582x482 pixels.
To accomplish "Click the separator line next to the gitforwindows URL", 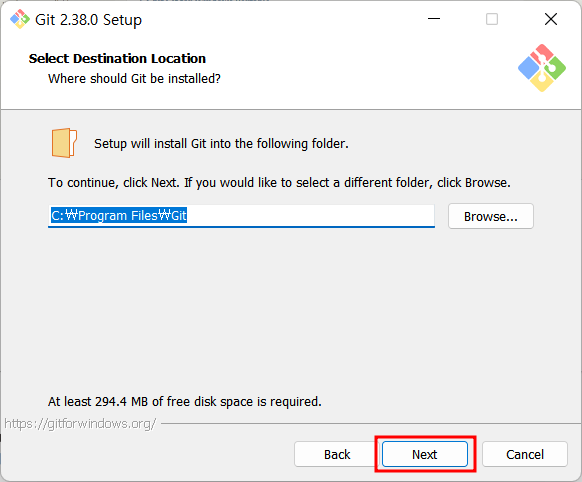I will 370,423.
